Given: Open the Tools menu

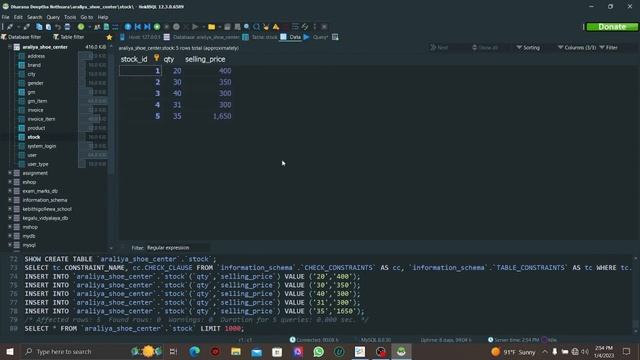Looking at the screenshot, I should pyautogui.click(x=70, y=17).
